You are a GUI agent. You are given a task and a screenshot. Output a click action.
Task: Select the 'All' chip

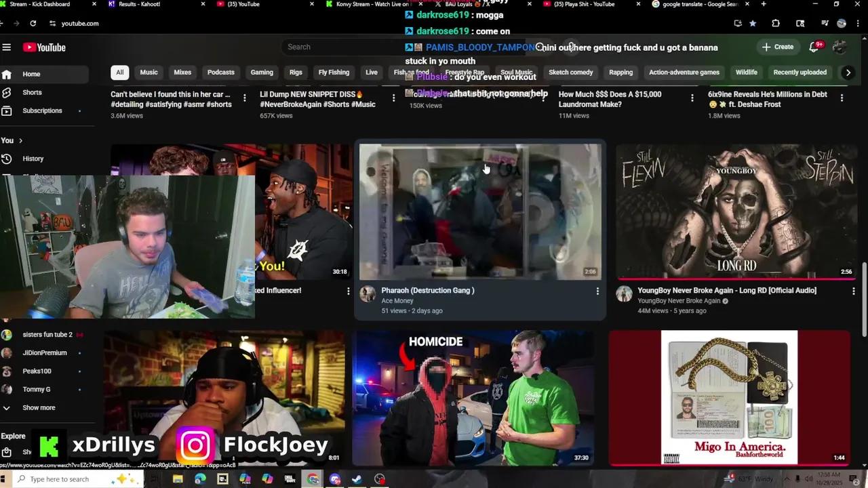pos(119,73)
